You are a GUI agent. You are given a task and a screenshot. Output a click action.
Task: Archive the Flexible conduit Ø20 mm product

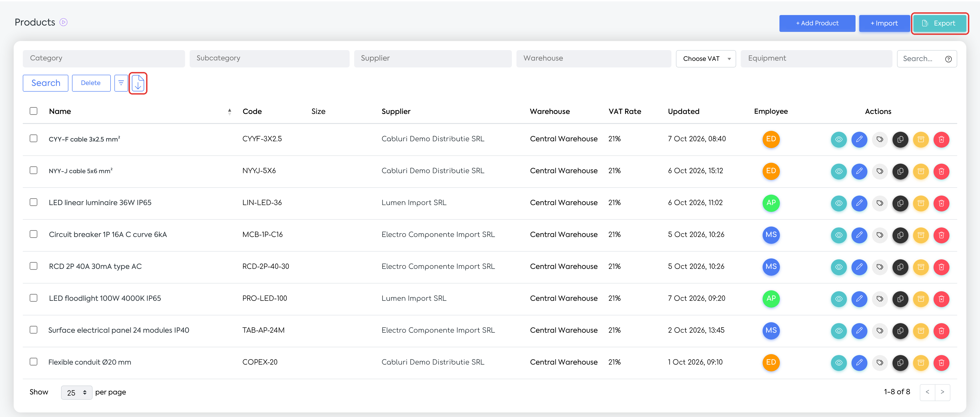click(x=921, y=363)
